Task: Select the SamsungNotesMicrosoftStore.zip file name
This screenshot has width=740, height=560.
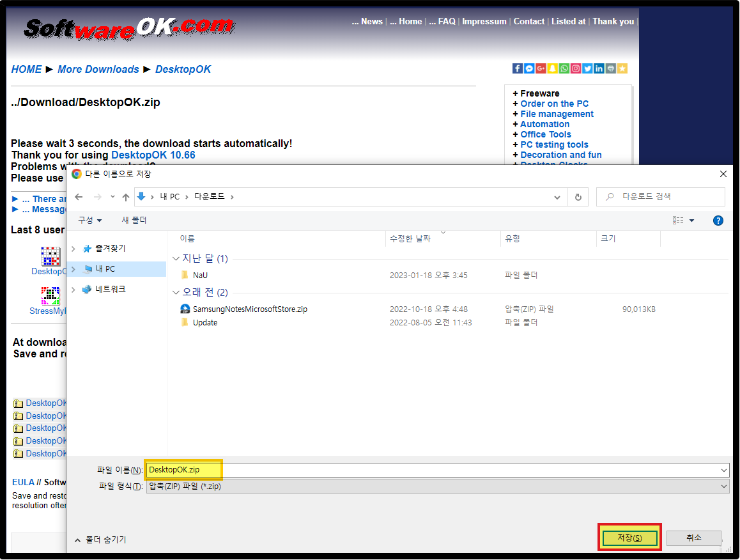Action: click(250, 309)
